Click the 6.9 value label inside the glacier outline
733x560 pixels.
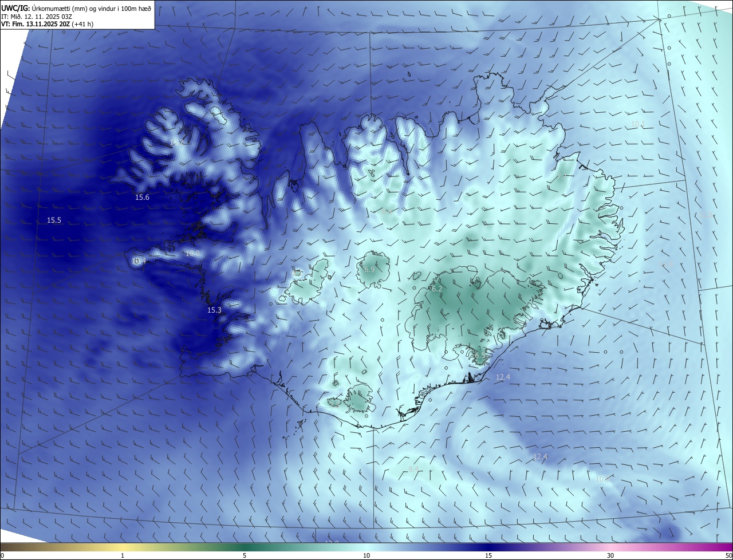(x=369, y=269)
